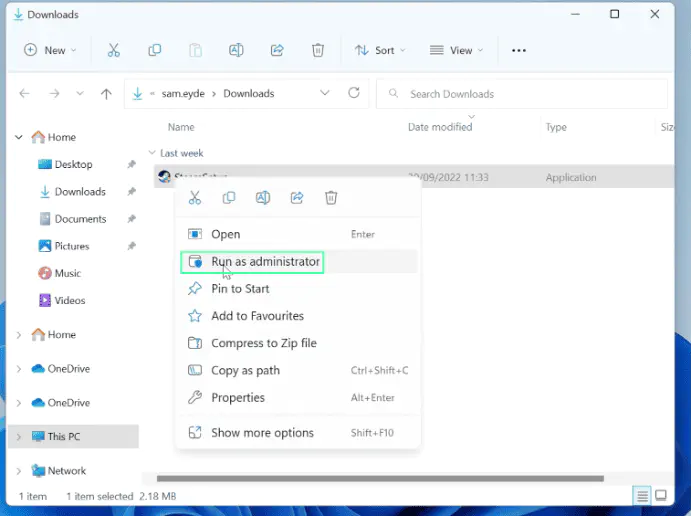Click the Cut icon in the top toolbar
692x516 pixels.
[x=113, y=50]
